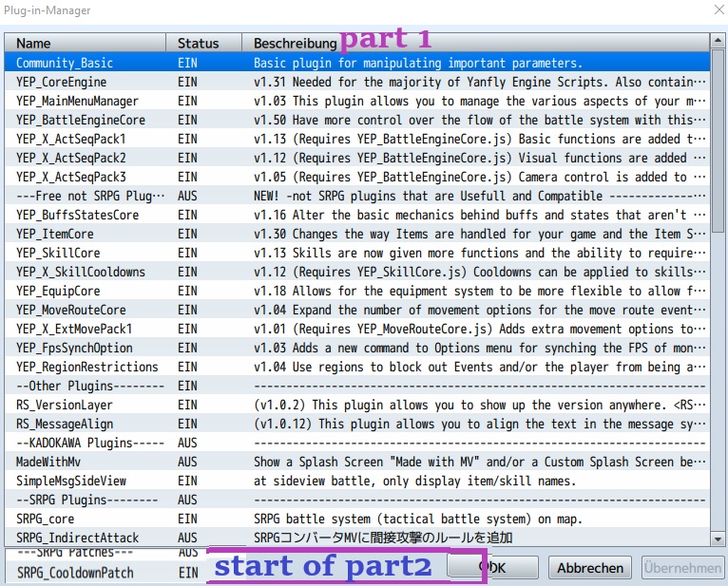The width and height of the screenshot is (728, 586).
Task: Select the RS_MessageAlign plugin
Action: point(357,425)
